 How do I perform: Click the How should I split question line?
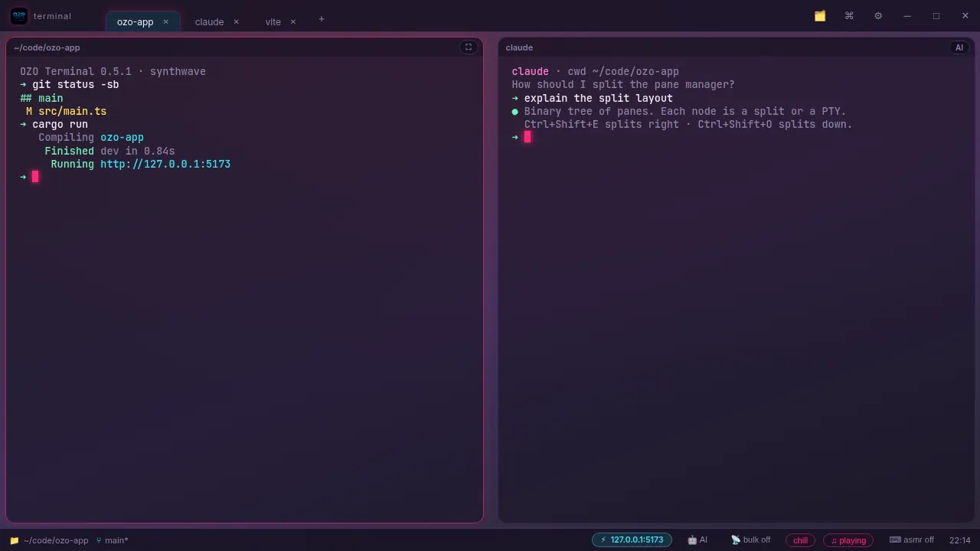(x=623, y=84)
